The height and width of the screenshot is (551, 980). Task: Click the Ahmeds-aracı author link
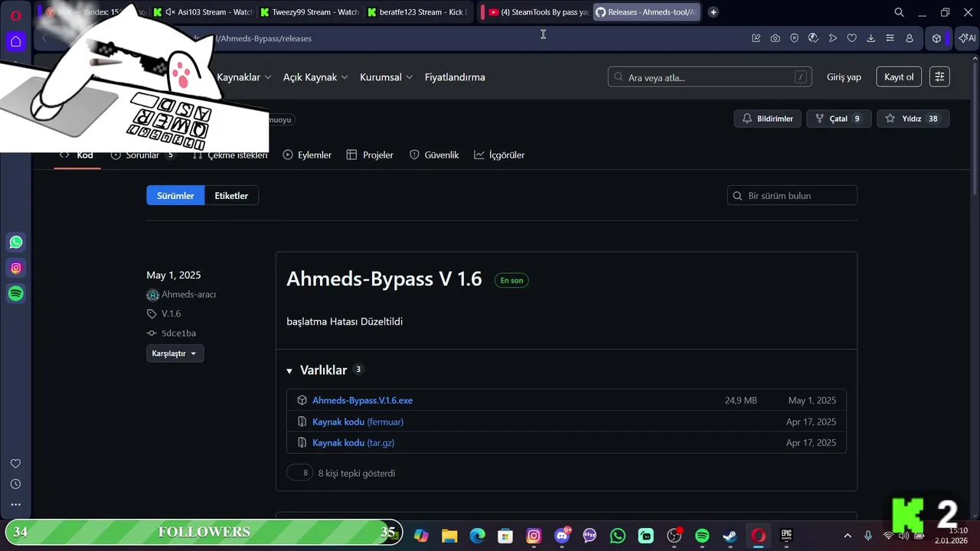point(188,295)
